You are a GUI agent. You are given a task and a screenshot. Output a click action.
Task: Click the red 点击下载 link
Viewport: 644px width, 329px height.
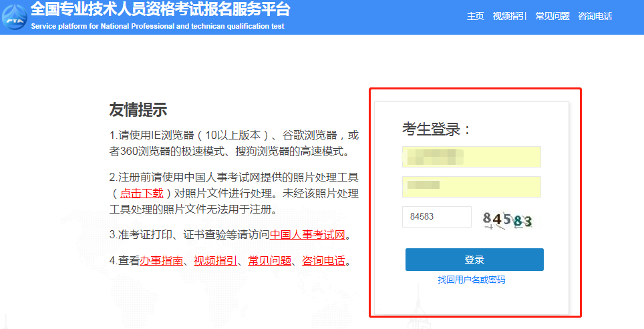142,193
